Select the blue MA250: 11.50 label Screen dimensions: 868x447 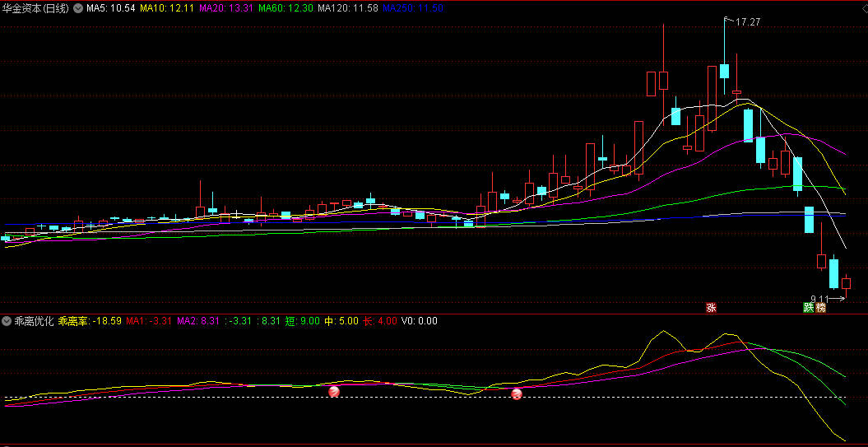(x=412, y=8)
